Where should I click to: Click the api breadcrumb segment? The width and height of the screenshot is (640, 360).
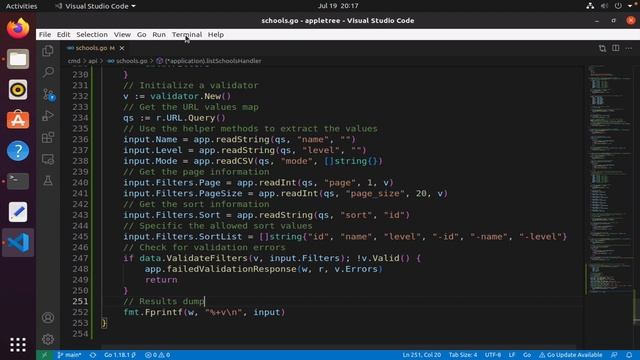tap(93, 61)
